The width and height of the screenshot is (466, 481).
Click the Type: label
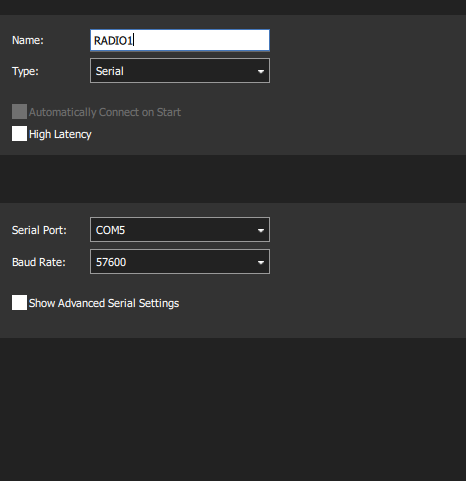(25, 71)
